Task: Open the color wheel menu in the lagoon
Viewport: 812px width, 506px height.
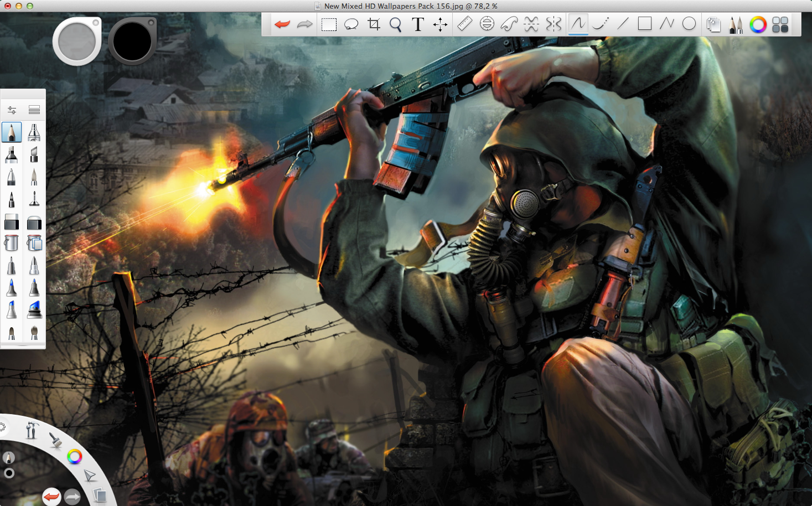Action: click(x=74, y=457)
